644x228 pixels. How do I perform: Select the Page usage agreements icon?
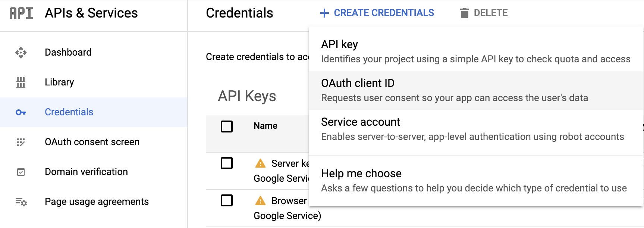[x=21, y=202]
